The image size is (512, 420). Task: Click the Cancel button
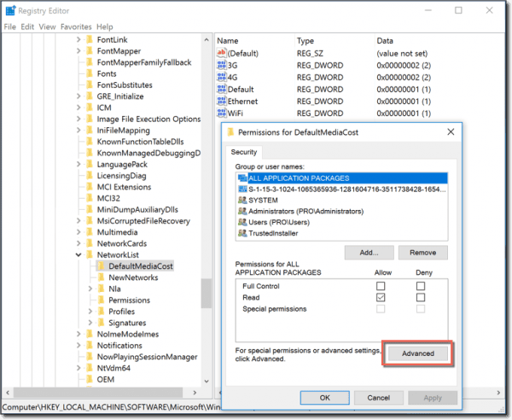pyautogui.click(x=378, y=398)
